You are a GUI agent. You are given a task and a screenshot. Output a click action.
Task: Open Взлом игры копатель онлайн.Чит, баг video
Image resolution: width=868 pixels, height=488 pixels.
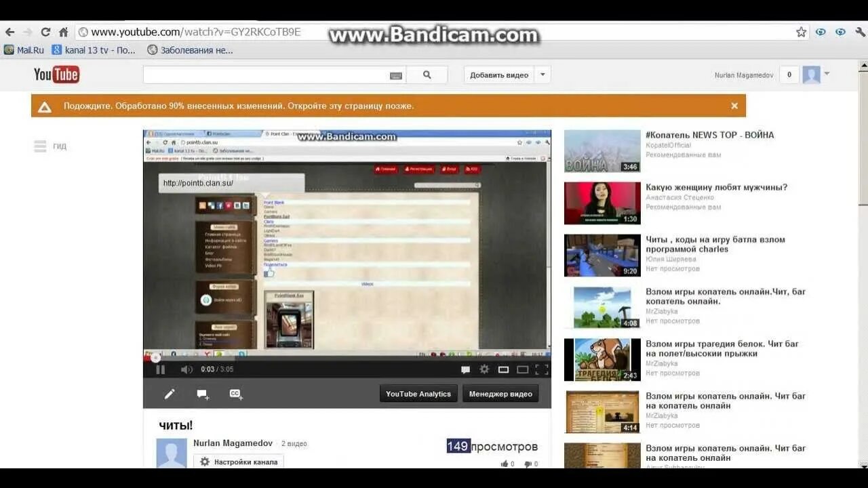click(x=726, y=296)
